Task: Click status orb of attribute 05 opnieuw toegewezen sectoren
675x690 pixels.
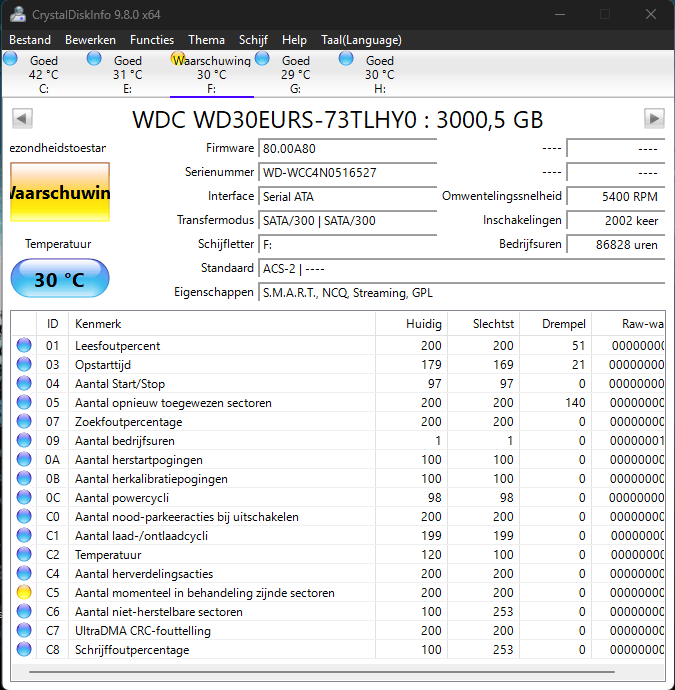Action: coord(24,402)
